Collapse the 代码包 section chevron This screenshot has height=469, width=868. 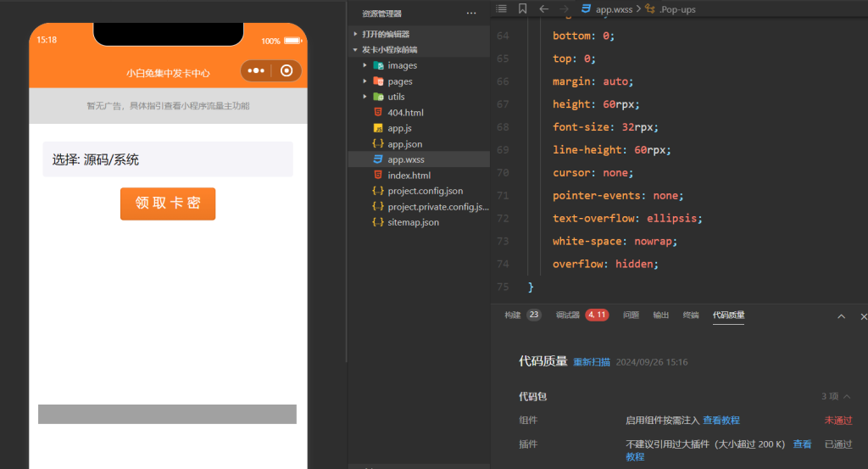pyautogui.click(x=847, y=396)
